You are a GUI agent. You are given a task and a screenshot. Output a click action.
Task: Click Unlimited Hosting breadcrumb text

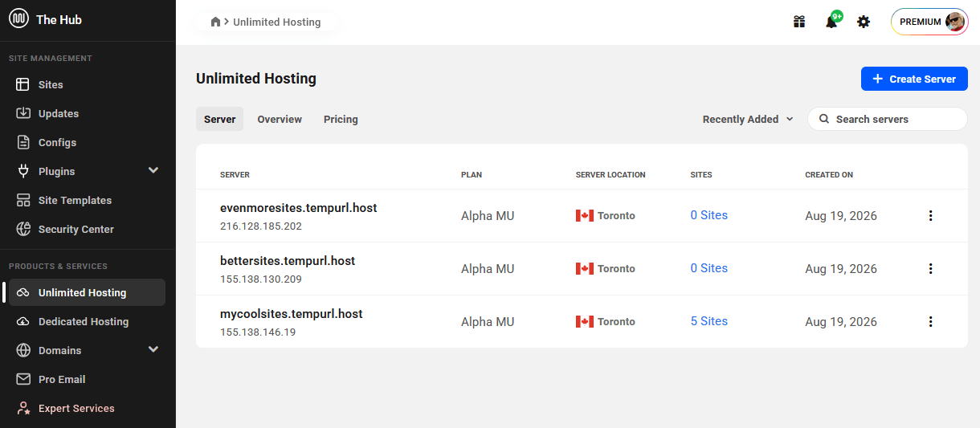pyautogui.click(x=277, y=22)
